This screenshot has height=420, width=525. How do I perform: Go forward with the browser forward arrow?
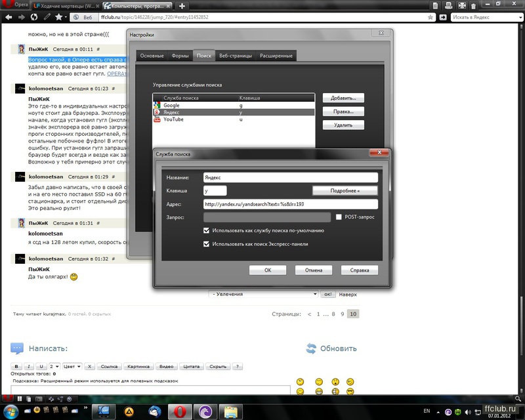point(22,17)
